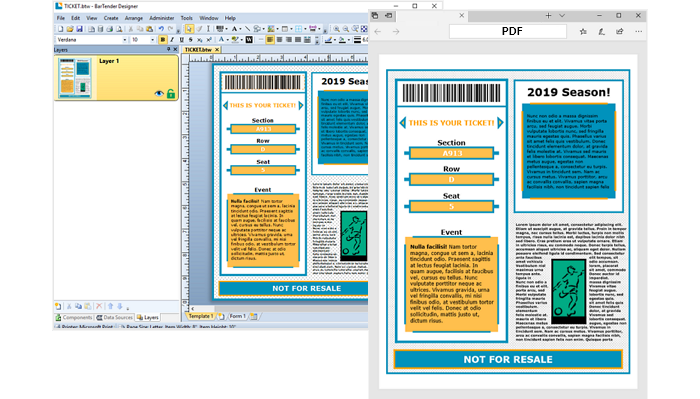Toggle Layer 1 visibility eye icon
This screenshot has width=700, height=399.
pos(159,94)
